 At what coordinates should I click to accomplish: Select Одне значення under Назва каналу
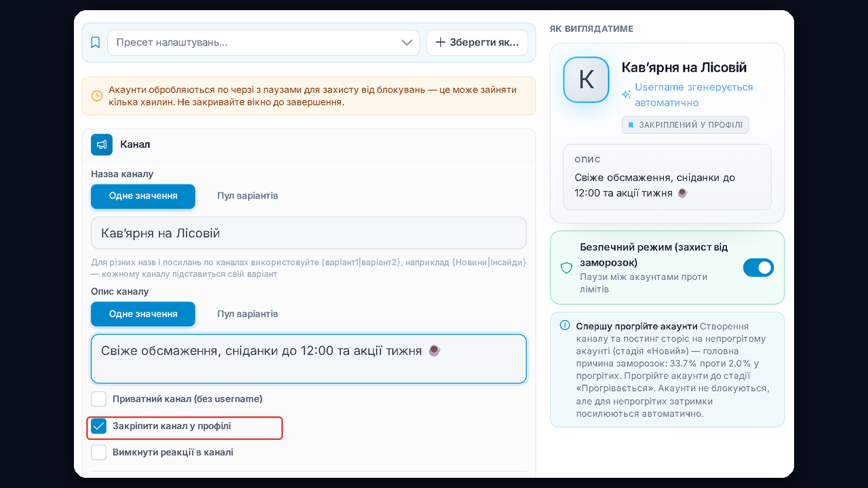(143, 196)
